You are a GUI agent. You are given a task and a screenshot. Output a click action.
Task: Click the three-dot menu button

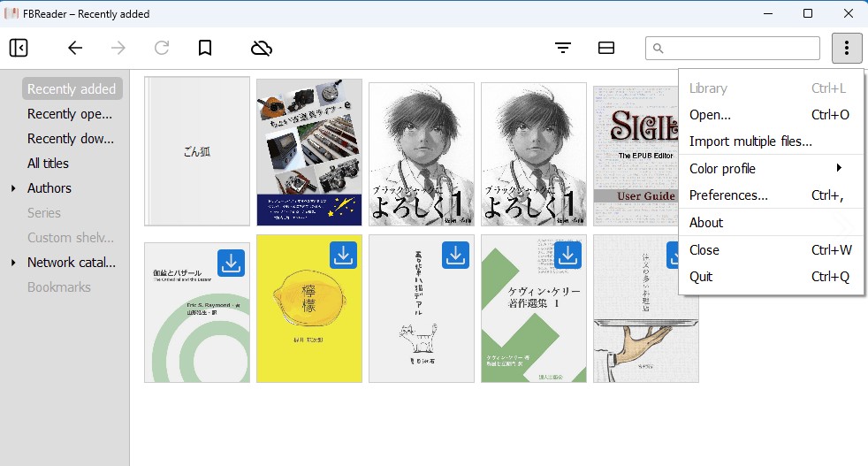[847, 49]
